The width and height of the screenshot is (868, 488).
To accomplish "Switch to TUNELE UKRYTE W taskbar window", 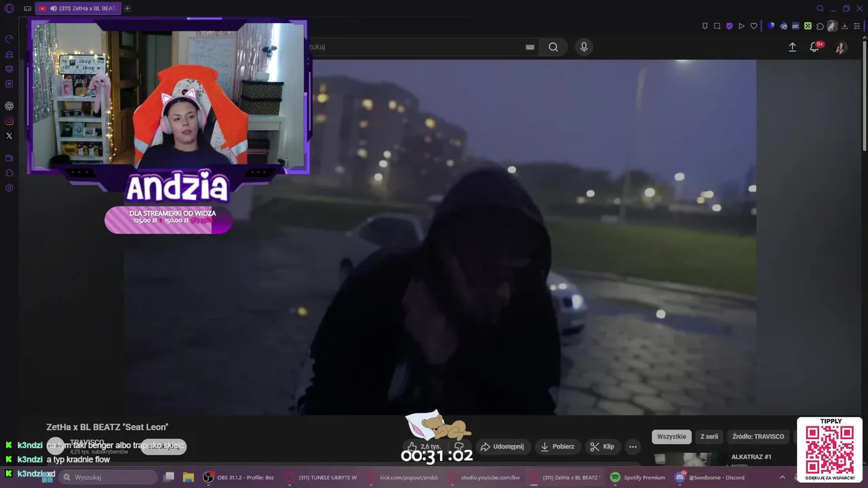I will [321, 477].
